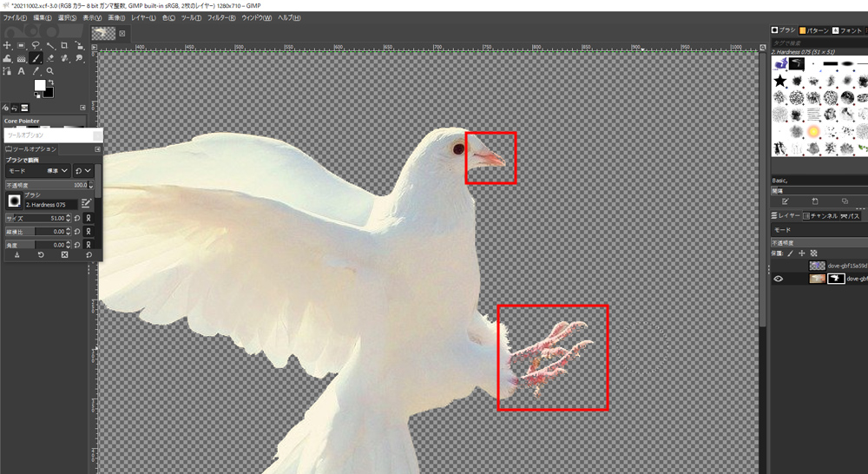
Task: Toggle lock position and size for layer
Action: coord(801,253)
